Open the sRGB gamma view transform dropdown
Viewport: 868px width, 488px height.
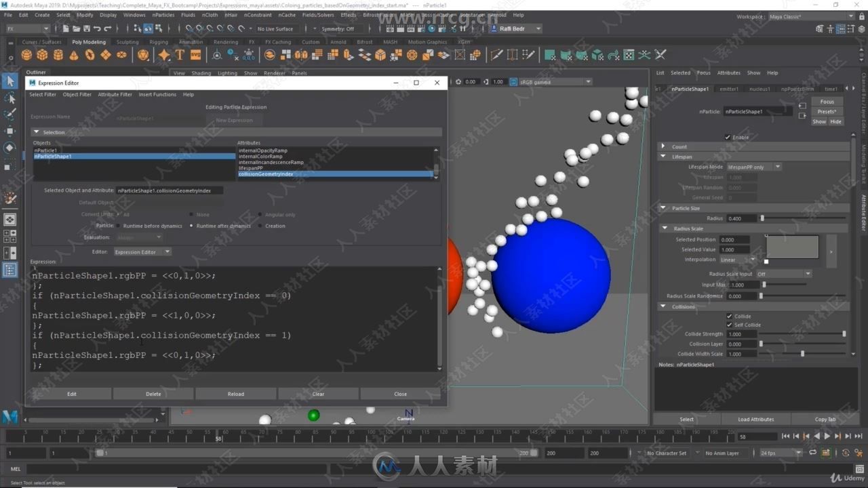click(x=555, y=82)
